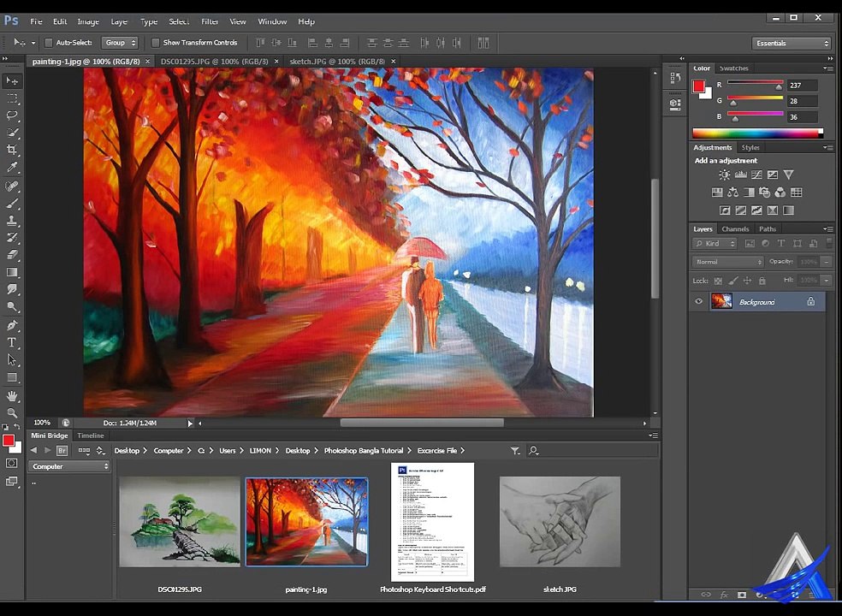Image resolution: width=842 pixels, height=616 pixels.
Task: Add Brightness/Contrast adjustment icon
Action: 725,175
